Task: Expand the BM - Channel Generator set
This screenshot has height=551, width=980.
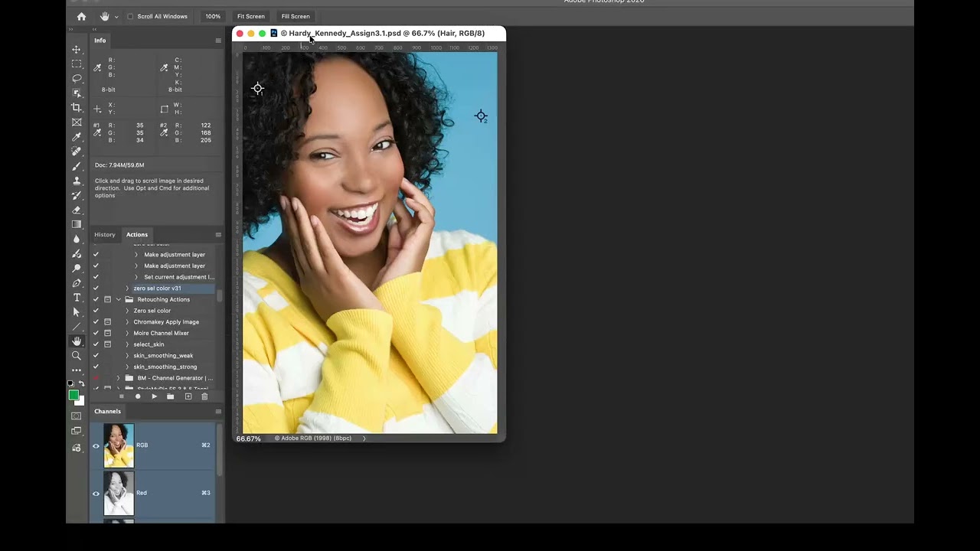Action: coord(119,378)
